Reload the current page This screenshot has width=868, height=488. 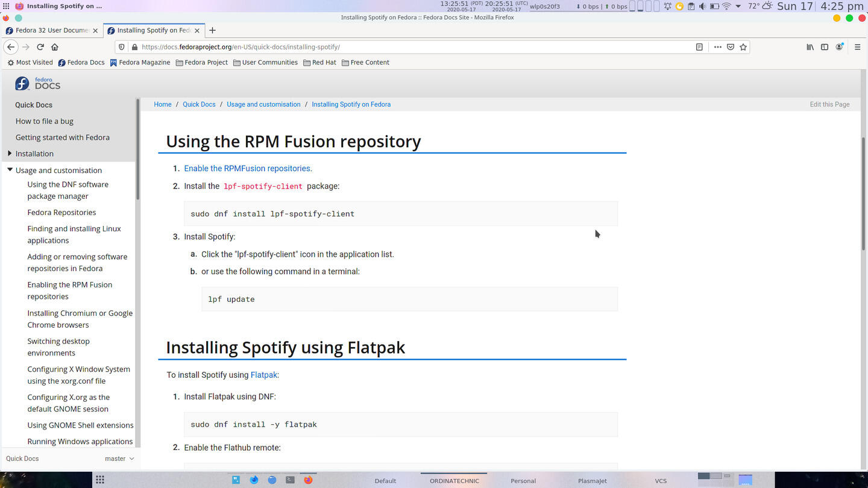(x=40, y=47)
